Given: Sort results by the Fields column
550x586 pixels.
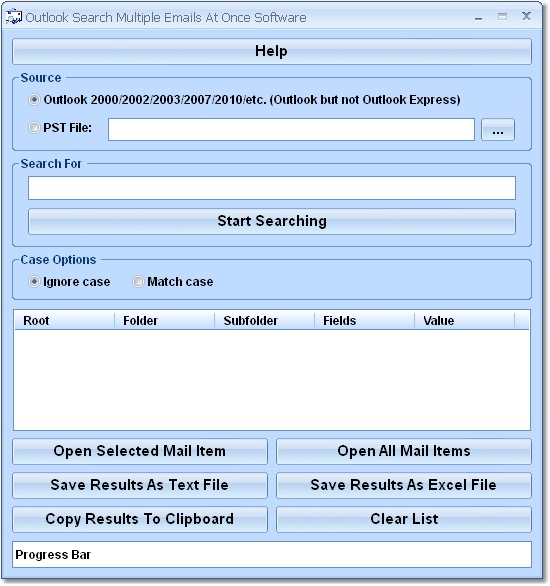Looking at the screenshot, I should 365,320.
